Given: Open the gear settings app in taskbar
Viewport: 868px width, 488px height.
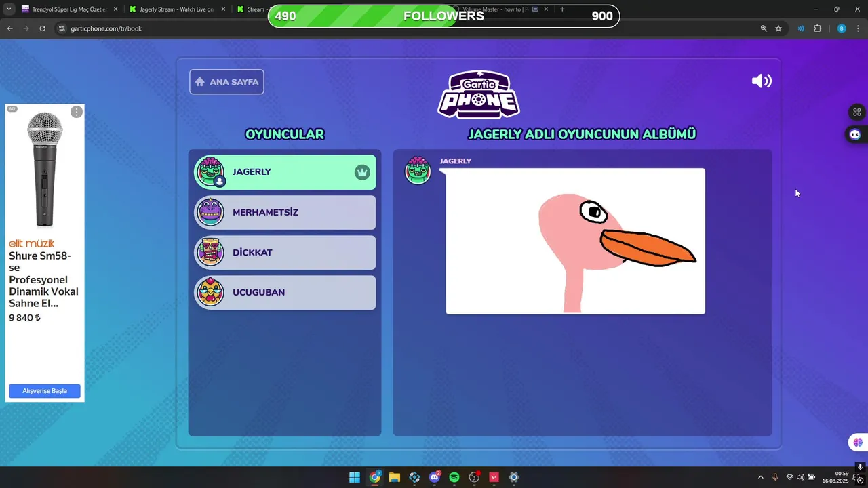Looking at the screenshot, I should tap(514, 477).
